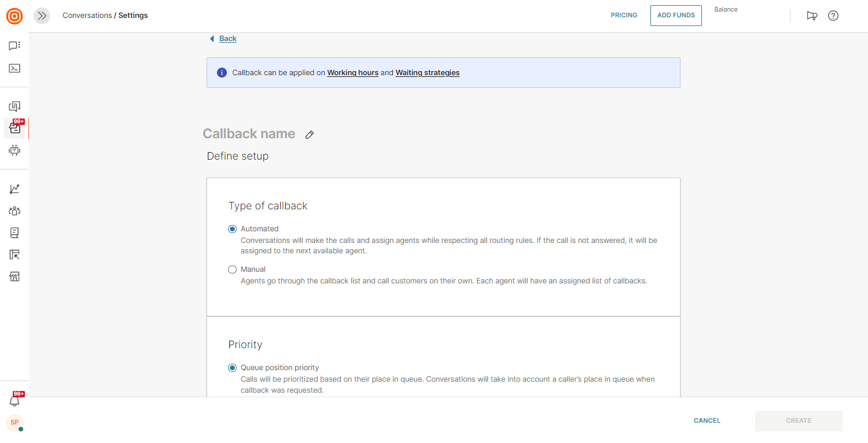868x443 pixels.
Task: Click the Conversations breadcrumb item
Action: tap(87, 16)
